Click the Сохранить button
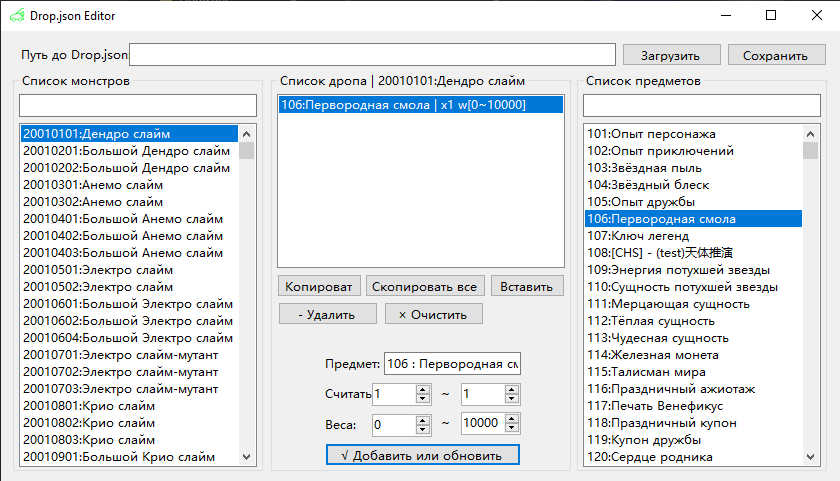 click(x=775, y=55)
